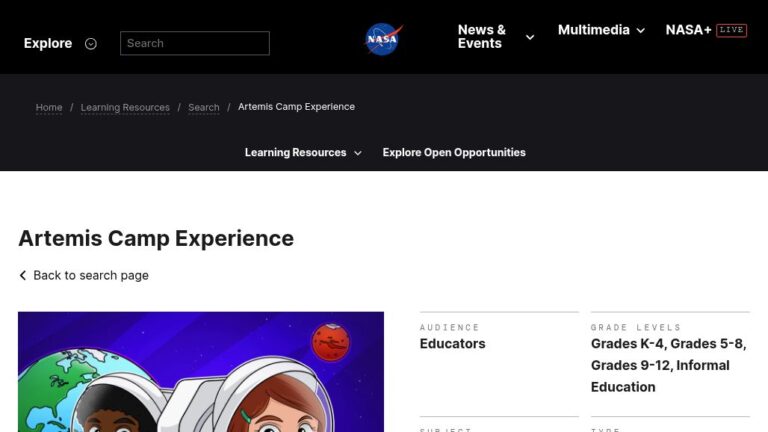768x432 pixels.
Task: Open the Artemis astronauts illustration
Action: point(201,372)
